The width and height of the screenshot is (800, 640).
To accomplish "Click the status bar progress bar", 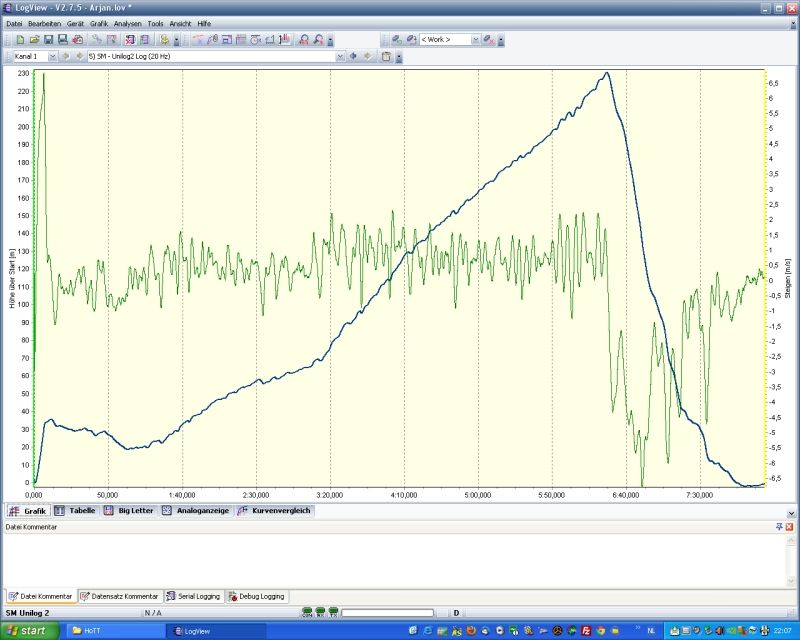I will tap(387, 613).
